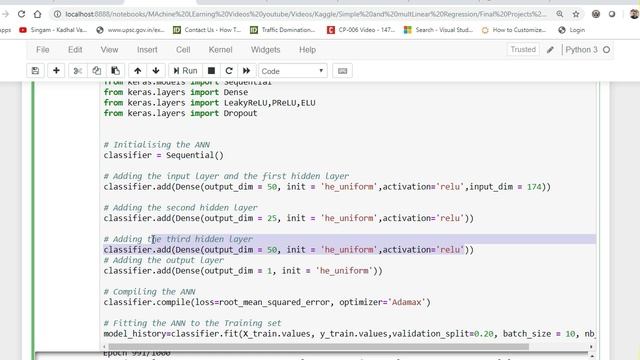This screenshot has width=640, height=360.
Task: Open the Singam - Kadhal bookmark
Action: coord(53,30)
